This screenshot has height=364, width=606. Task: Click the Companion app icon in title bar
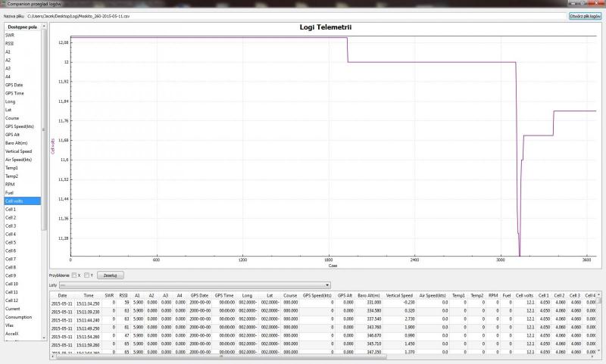(x=4, y=4)
